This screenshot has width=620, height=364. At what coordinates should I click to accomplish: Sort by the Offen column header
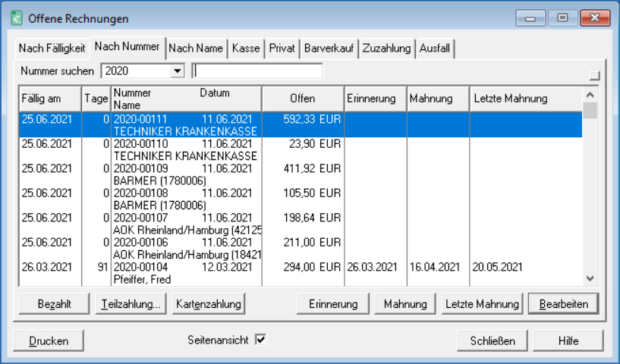[302, 99]
